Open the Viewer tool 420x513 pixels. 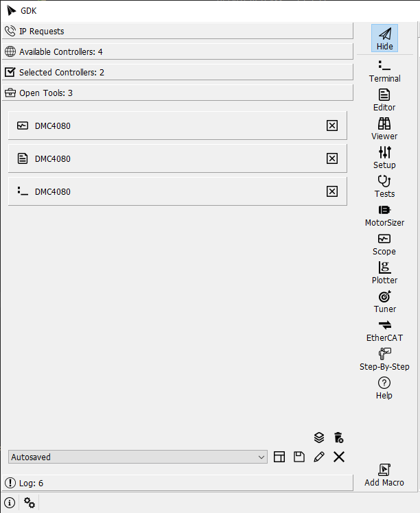pos(384,128)
